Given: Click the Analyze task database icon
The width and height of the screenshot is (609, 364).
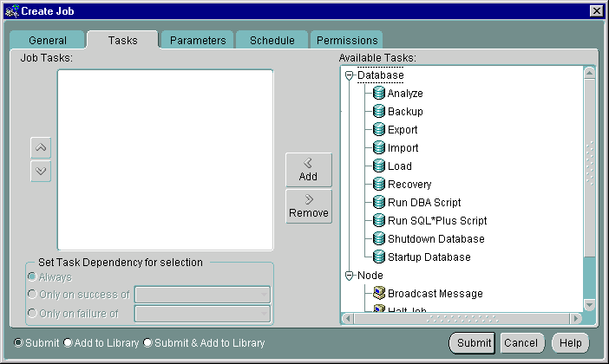Looking at the screenshot, I should [x=379, y=94].
